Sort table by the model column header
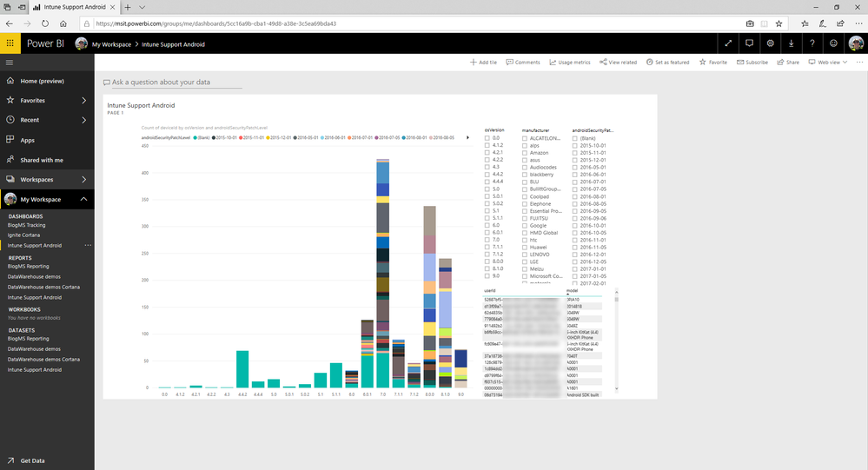This screenshot has height=470, width=868. pos(572,291)
